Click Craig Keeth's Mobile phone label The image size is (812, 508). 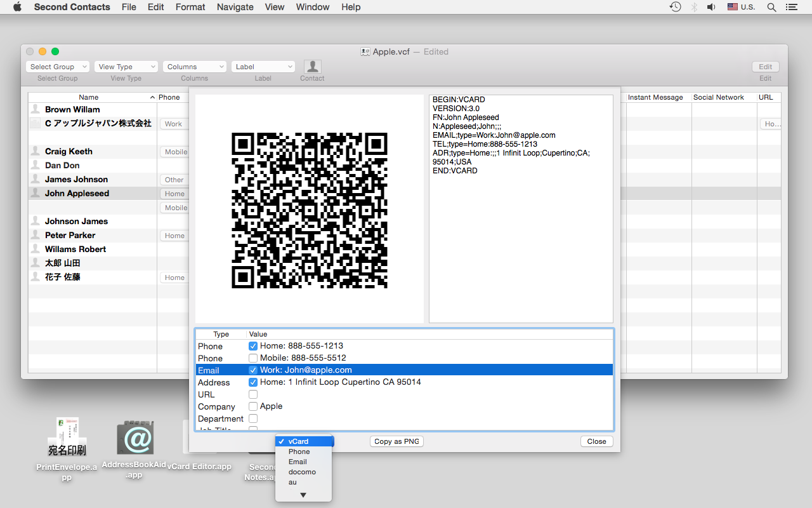click(176, 152)
